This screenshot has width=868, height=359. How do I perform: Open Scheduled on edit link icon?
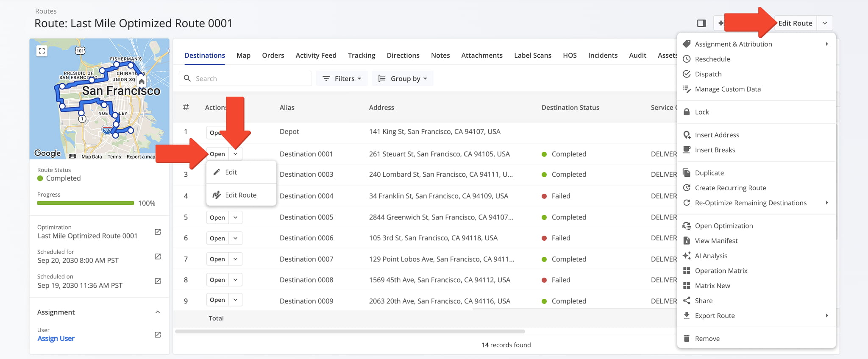pos(158,281)
